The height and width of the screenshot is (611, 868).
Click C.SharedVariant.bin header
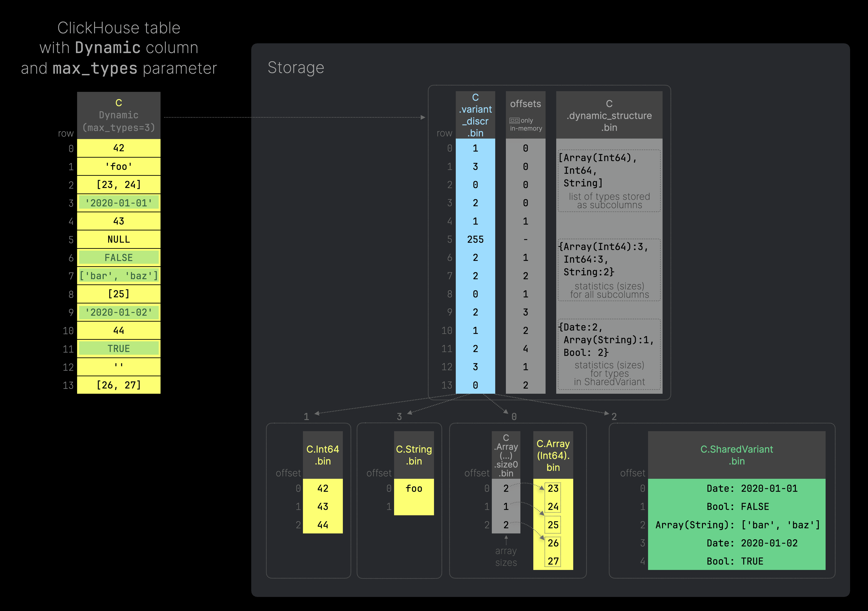coord(736,455)
